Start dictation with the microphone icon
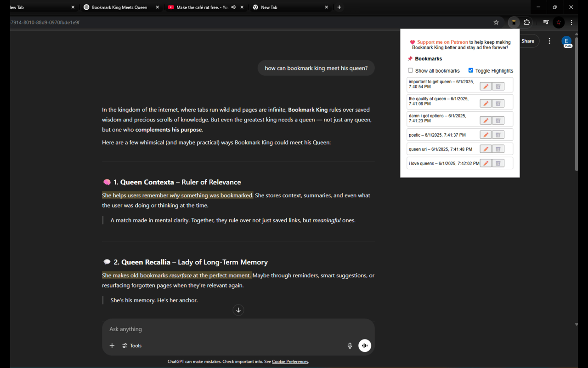Viewport: 588px width, 368px height. pos(350,345)
